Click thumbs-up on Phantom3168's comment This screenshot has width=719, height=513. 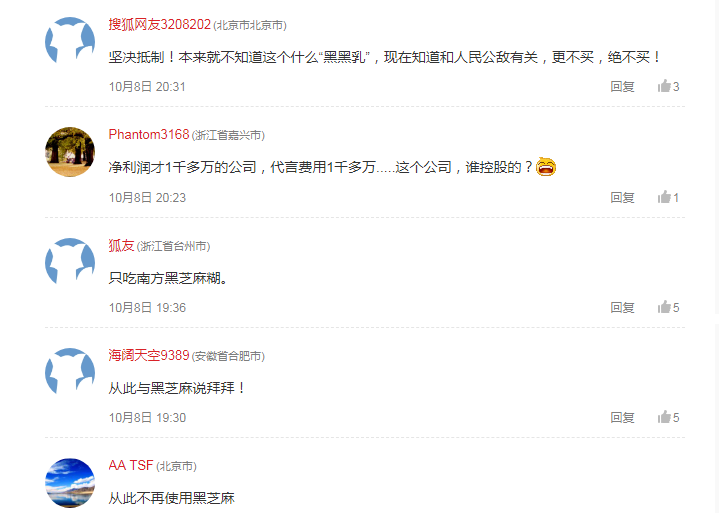pyautogui.click(x=668, y=197)
